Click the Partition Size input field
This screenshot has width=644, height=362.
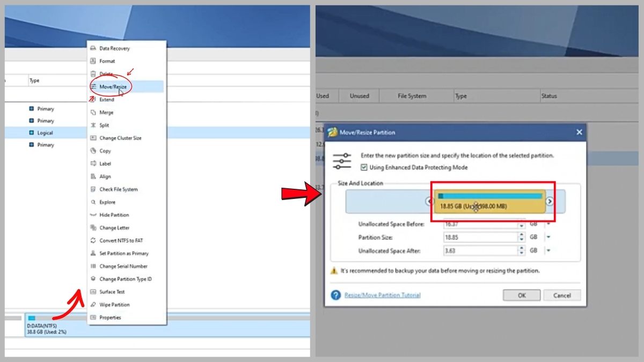(x=480, y=237)
